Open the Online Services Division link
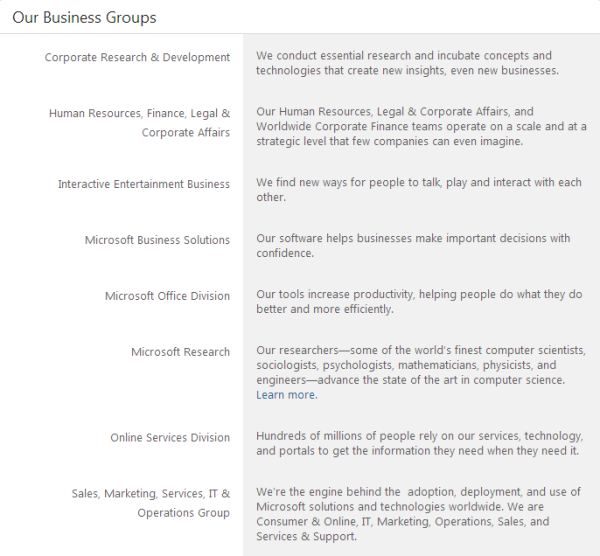This screenshot has width=600, height=556. 170,438
